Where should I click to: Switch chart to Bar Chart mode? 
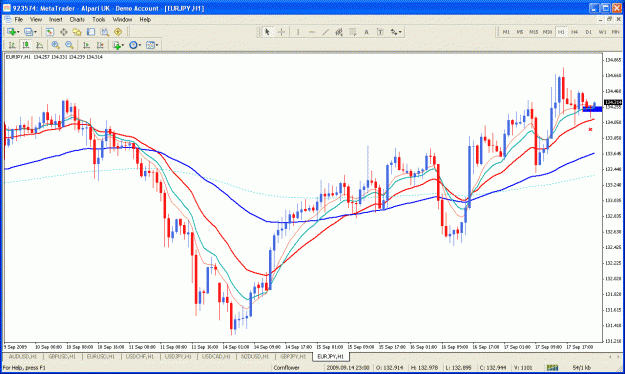[12, 45]
